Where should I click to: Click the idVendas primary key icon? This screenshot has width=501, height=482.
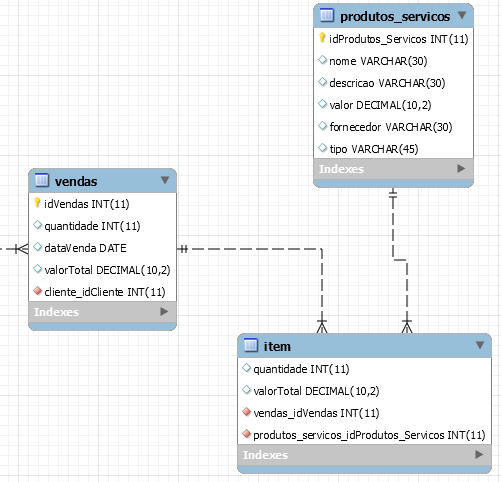[x=37, y=202]
